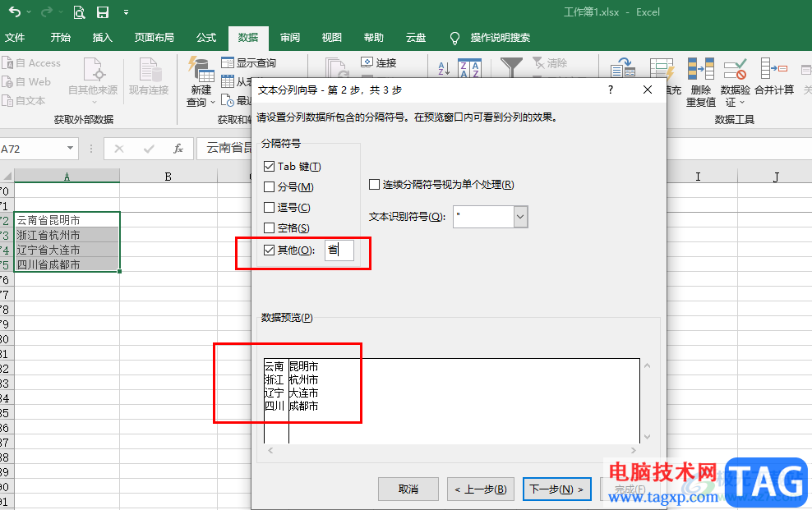Click 显示查询 in the ribbon
The image size is (812, 510).
pyautogui.click(x=248, y=63)
